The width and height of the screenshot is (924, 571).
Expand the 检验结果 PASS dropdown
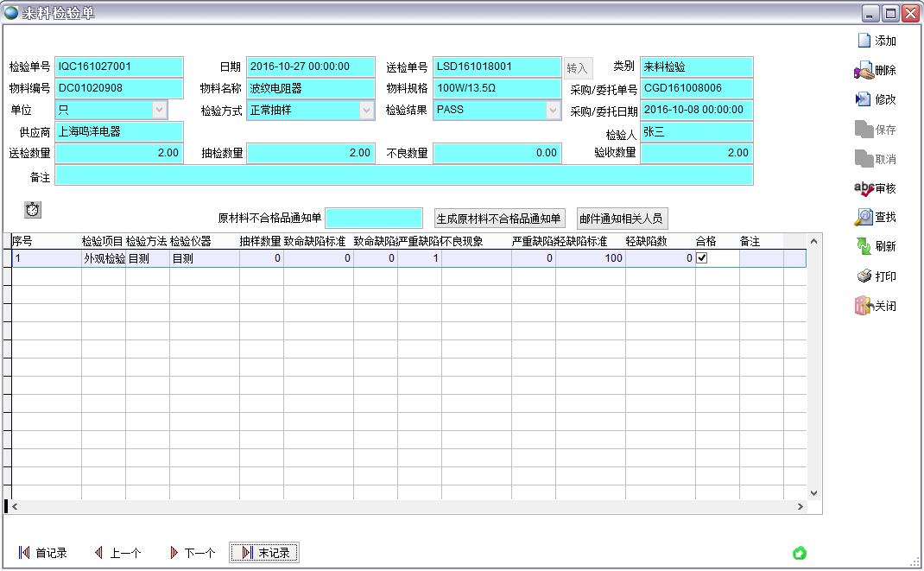click(553, 110)
